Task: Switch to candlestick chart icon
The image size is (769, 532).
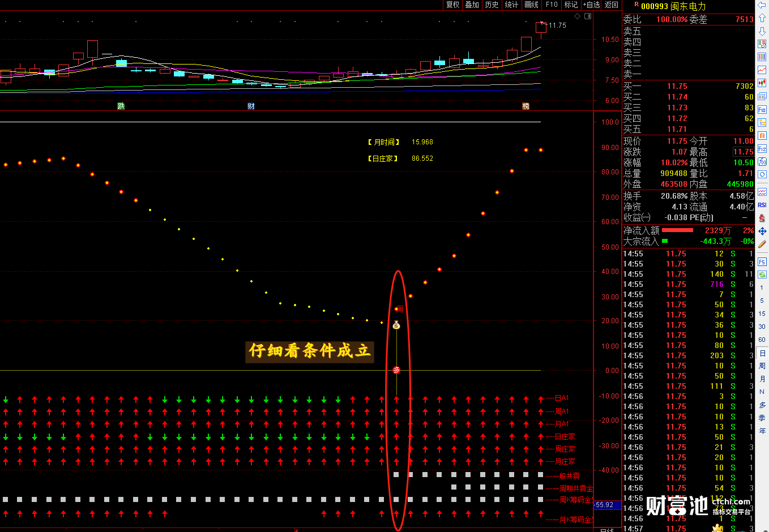Action: [x=762, y=83]
